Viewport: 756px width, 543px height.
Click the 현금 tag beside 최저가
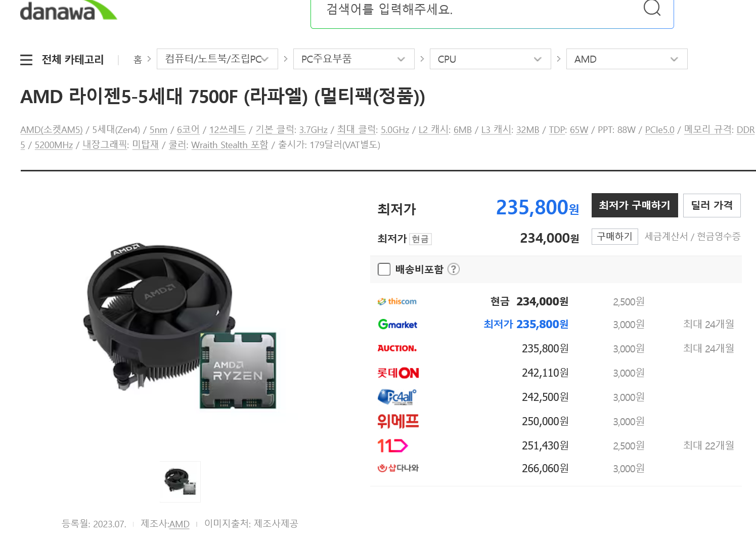click(x=420, y=239)
